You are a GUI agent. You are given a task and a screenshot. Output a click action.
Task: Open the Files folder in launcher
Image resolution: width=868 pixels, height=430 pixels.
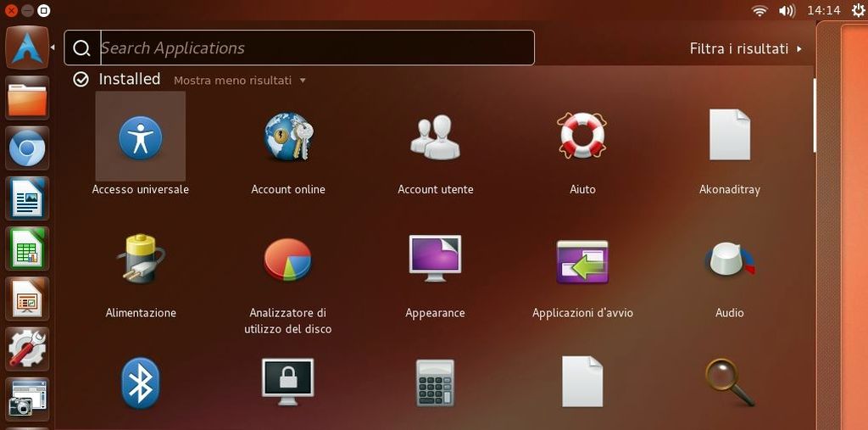(x=27, y=98)
